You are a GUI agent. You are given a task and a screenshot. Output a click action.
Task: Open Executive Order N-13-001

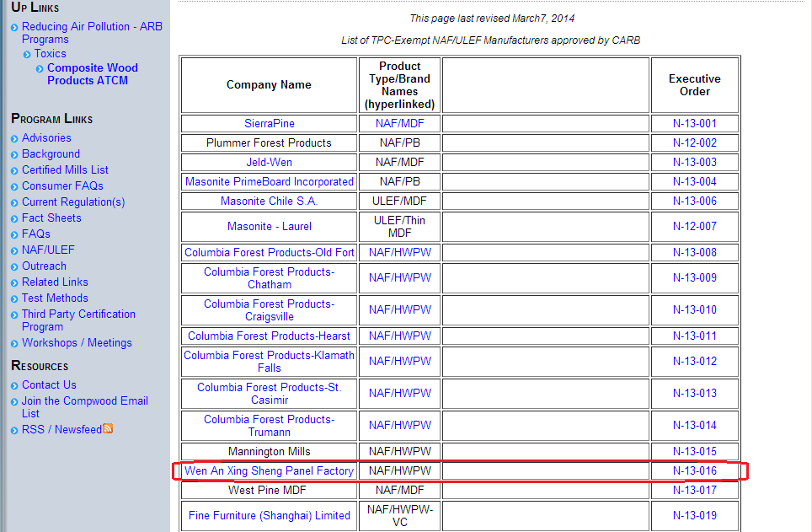694,123
